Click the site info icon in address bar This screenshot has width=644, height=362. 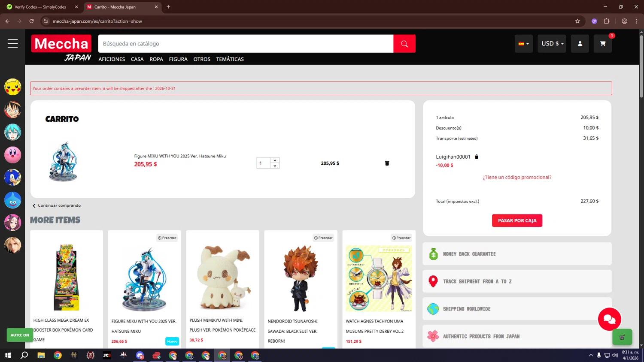pos(46,21)
